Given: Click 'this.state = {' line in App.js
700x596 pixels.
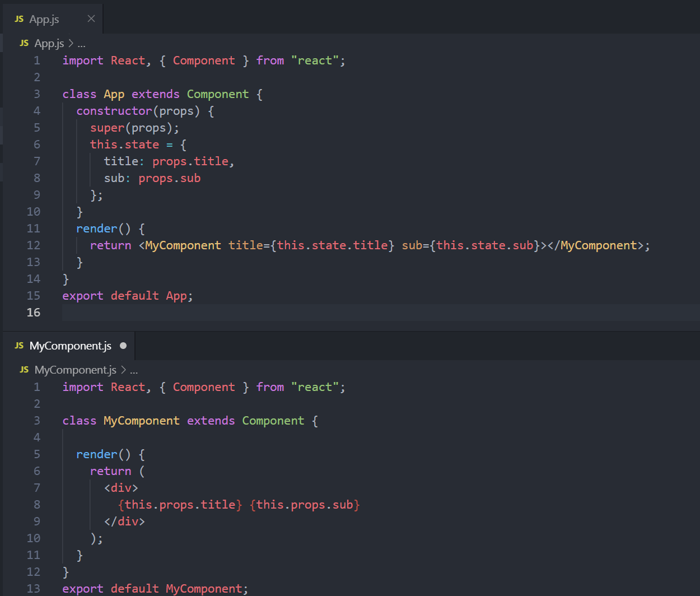Looking at the screenshot, I should (x=138, y=145).
